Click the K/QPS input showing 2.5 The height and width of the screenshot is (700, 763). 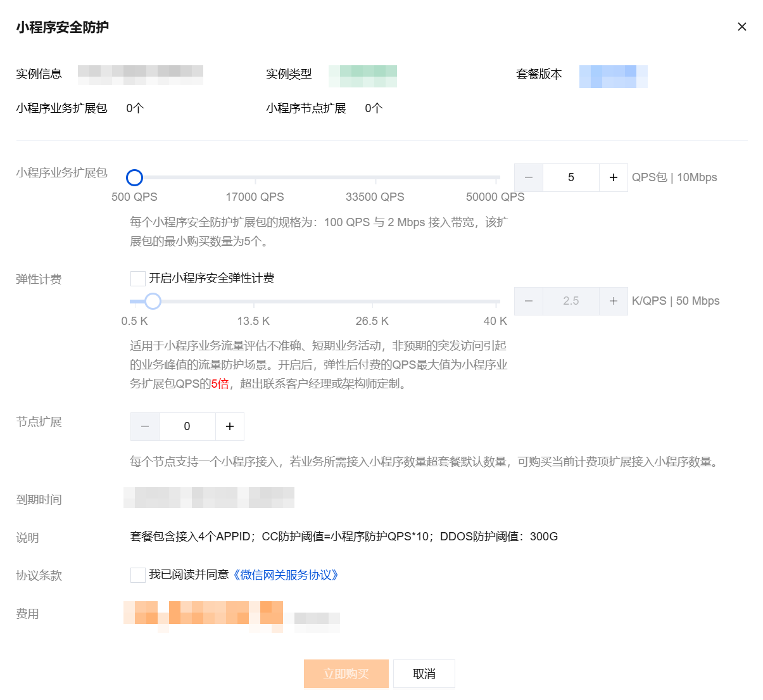click(x=571, y=301)
